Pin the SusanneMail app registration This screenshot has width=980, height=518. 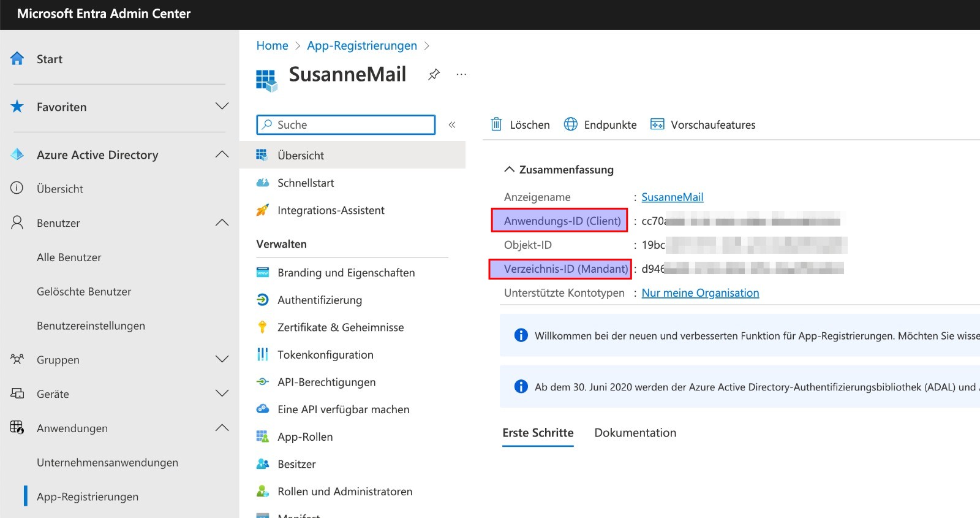434,75
